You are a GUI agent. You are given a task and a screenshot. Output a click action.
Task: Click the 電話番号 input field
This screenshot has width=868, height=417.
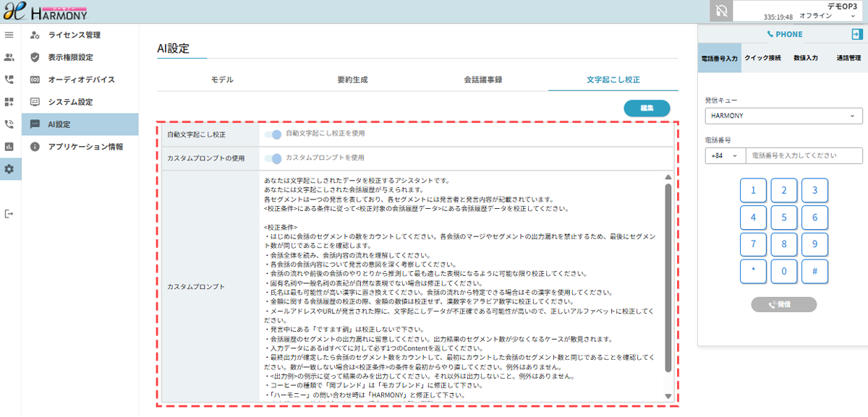point(804,155)
